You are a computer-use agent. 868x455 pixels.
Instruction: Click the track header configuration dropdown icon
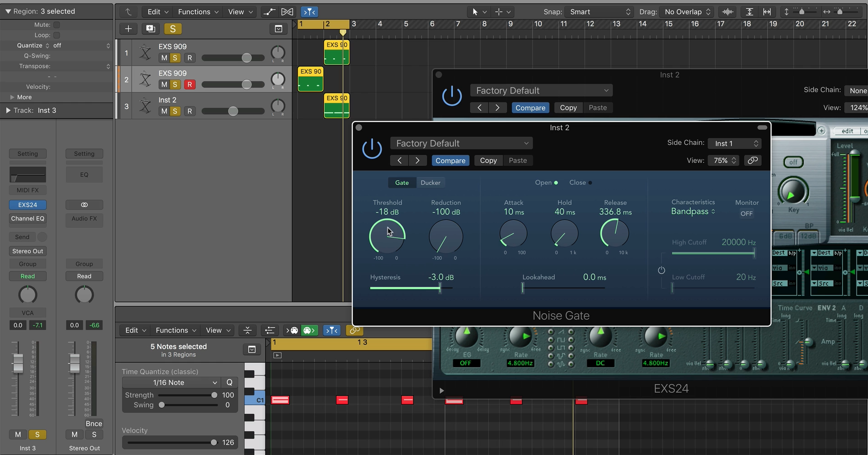pos(278,29)
